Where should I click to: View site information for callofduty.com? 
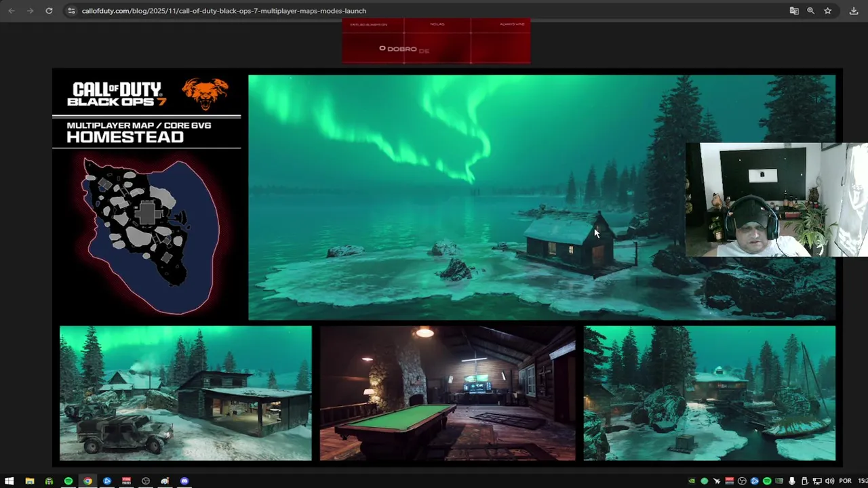71,11
